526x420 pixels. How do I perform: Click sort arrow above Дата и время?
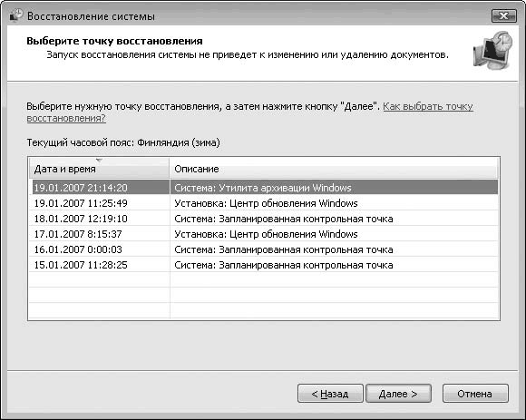click(99, 161)
